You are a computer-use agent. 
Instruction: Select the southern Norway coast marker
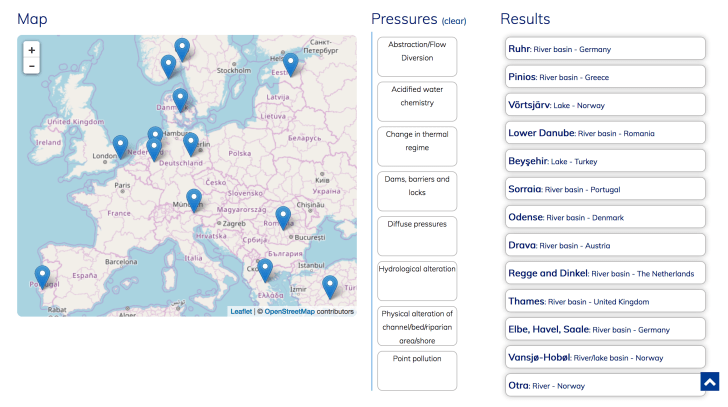169,66
